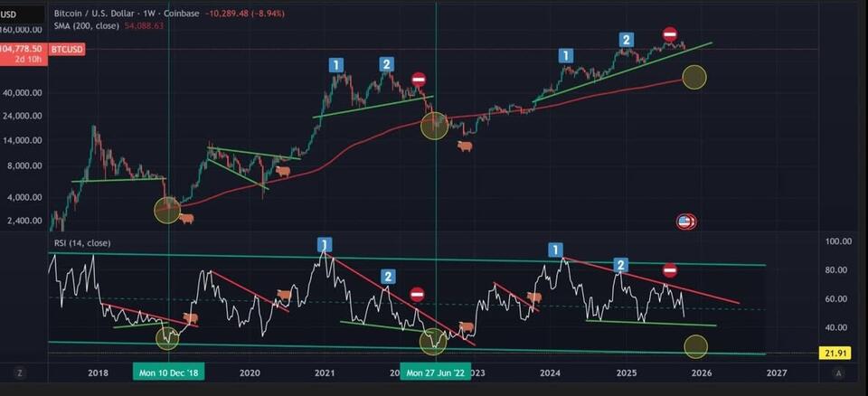Select the bull icon below late 2022 price lows
Viewport: 868px width, 396px height.
465,146
